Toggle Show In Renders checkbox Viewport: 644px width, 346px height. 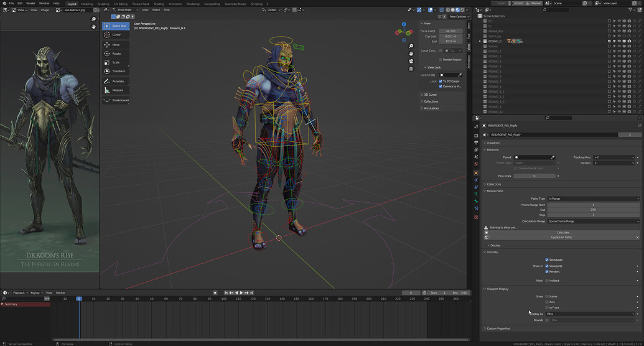(x=547, y=271)
